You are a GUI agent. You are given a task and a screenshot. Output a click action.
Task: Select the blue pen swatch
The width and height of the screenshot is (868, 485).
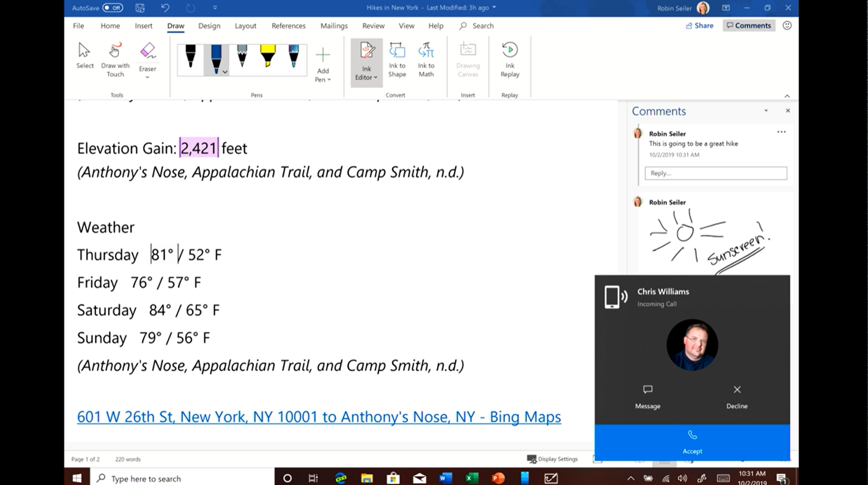click(216, 57)
